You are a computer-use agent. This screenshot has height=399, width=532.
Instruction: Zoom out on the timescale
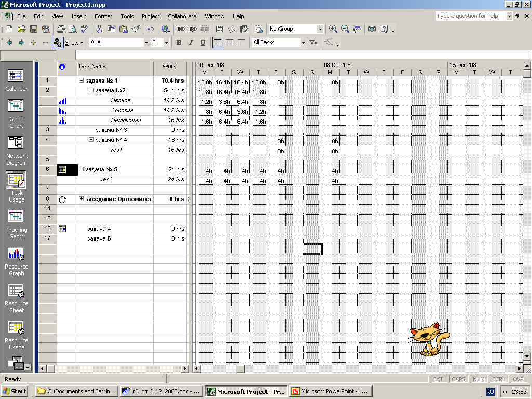tap(345, 29)
